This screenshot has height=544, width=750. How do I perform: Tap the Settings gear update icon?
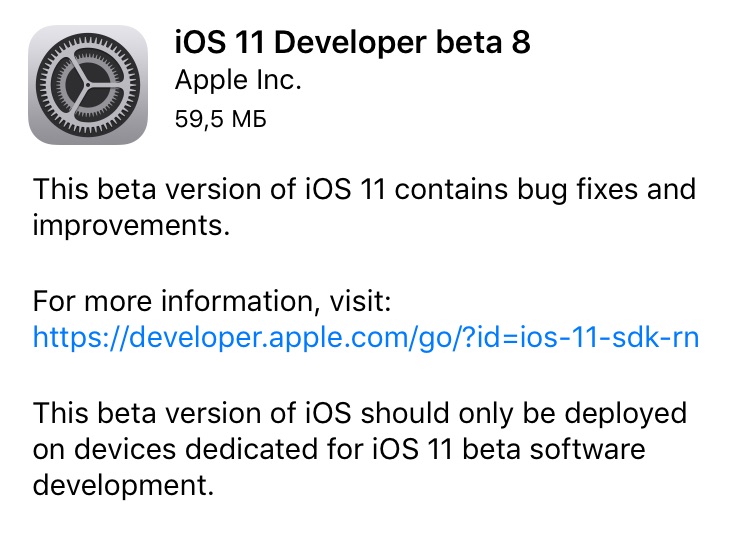[x=88, y=85]
